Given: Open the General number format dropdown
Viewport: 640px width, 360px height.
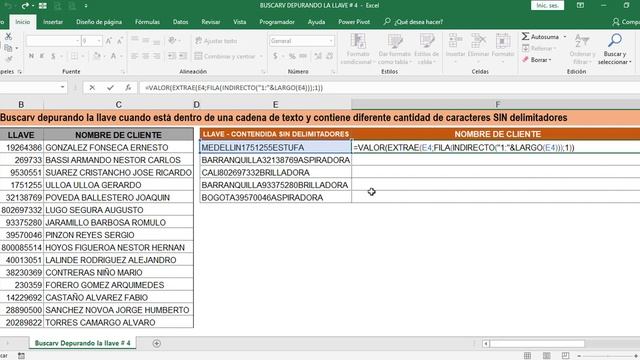Looking at the screenshot, I should pos(331,41).
